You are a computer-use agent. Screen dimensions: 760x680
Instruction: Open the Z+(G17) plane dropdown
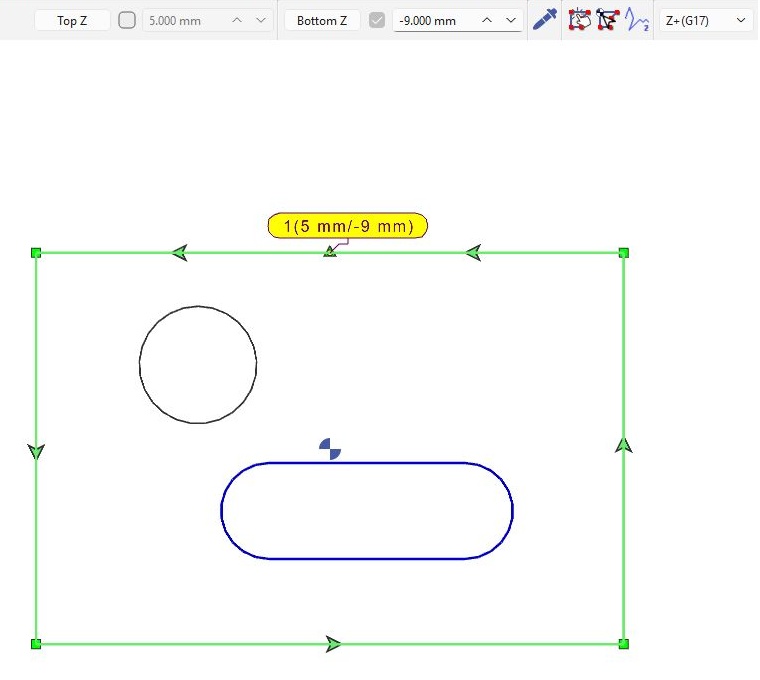coord(706,20)
